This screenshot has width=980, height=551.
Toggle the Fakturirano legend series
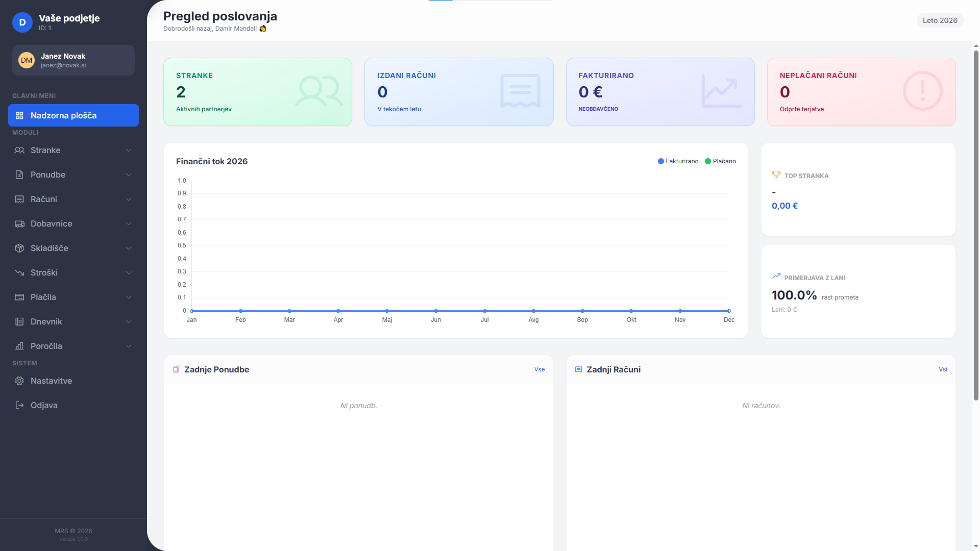pyautogui.click(x=678, y=161)
